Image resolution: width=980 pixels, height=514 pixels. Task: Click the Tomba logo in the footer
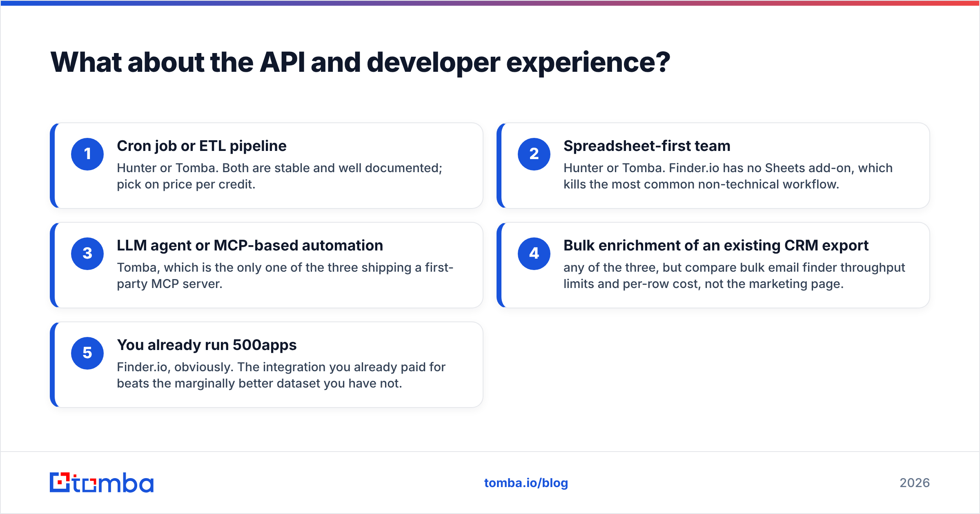[x=102, y=483]
